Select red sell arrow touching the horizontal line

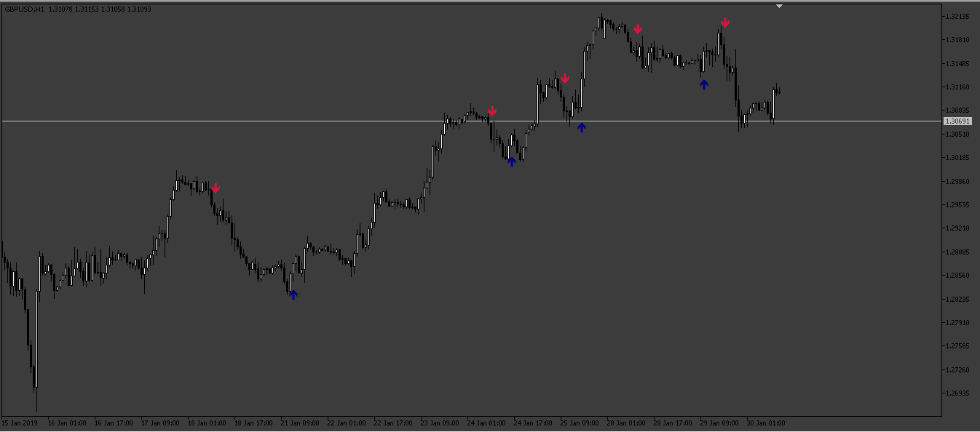click(x=492, y=111)
